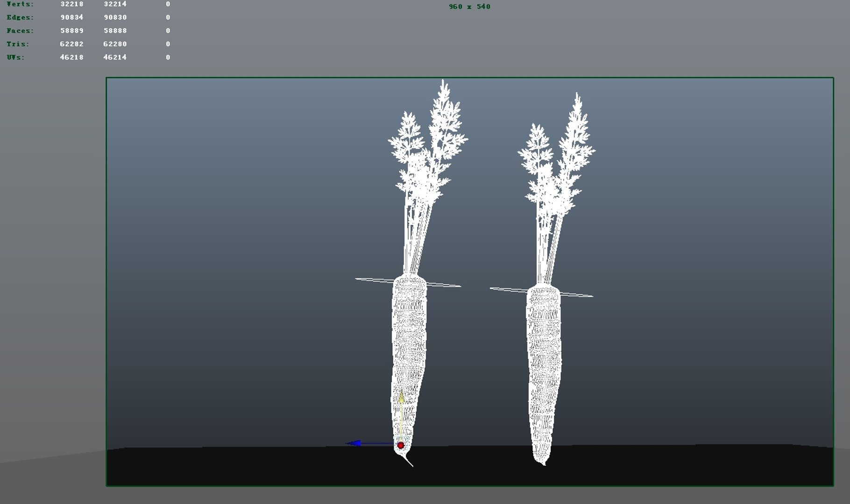The height and width of the screenshot is (504, 850).
Task: Click the edge count value 90834
Action: pos(72,17)
